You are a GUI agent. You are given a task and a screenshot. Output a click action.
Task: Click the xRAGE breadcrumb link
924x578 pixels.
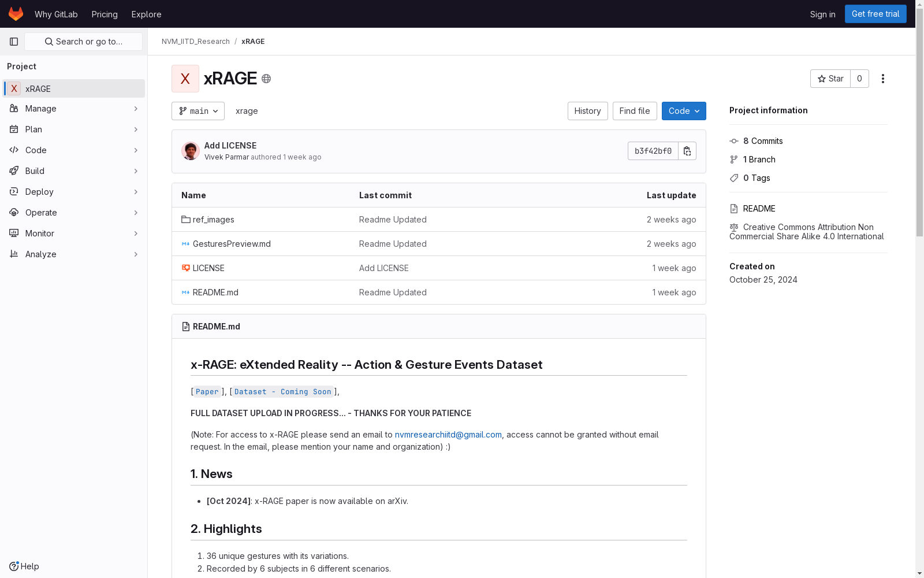click(x=253, y=42)
